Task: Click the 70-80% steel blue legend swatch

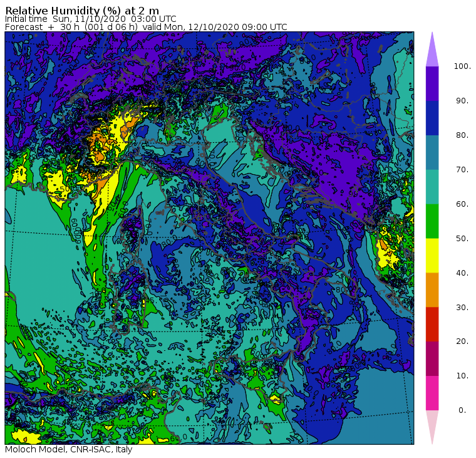Action: tap(432, 152)
